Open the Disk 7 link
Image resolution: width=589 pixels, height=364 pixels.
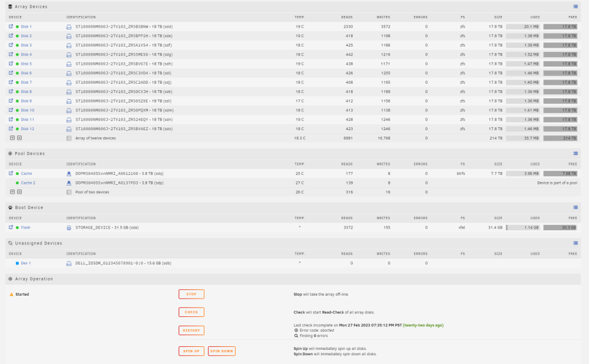[x=27, y=82]
